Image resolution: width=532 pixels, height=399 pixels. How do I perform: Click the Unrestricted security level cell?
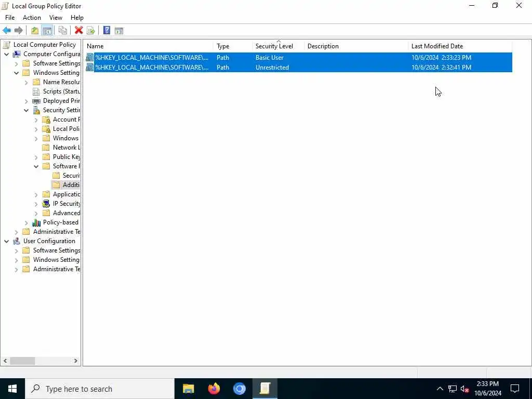point(272,67)
